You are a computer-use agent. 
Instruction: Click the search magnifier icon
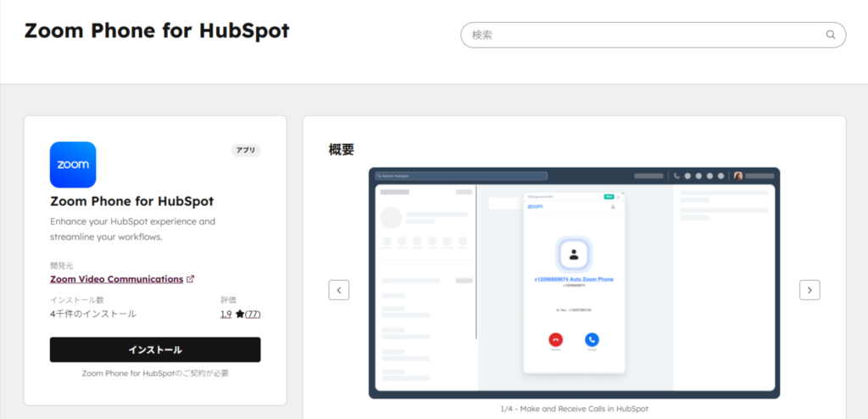point(831,35)
